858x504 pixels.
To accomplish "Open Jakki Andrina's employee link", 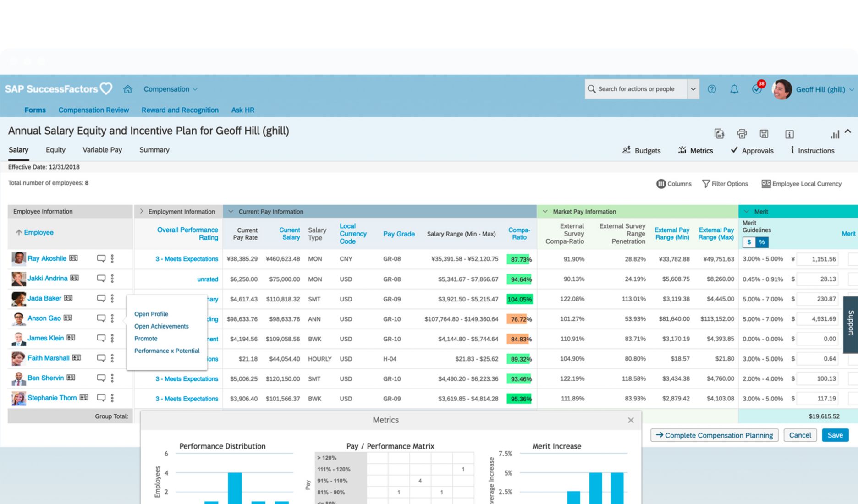I will (x=48, y=278).
